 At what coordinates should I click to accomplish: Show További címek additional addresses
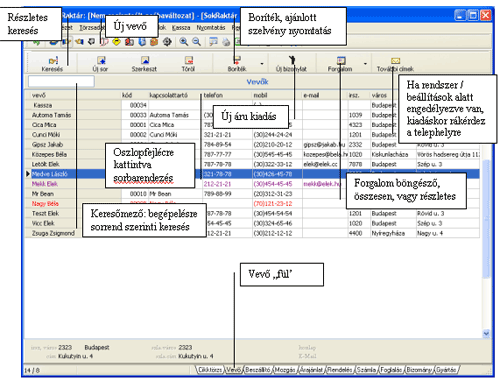tap(395, 64)
